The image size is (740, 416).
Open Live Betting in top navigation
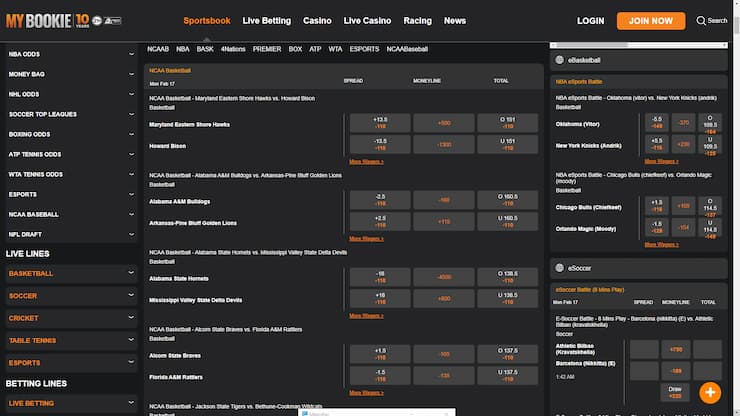click(267, 21)
